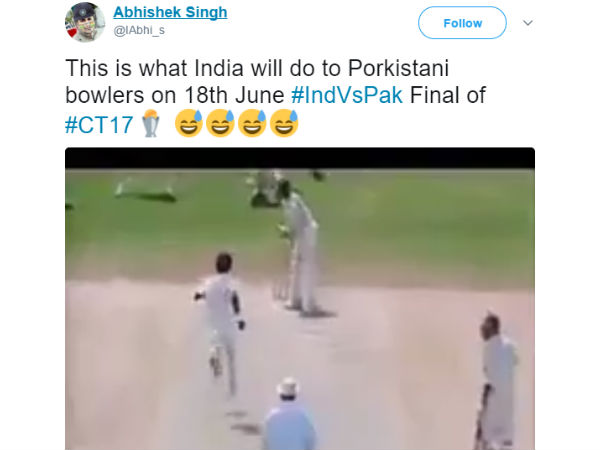600x450 pixels.
Task: Open the #IndVsPak hashtag
Action: 347,95
